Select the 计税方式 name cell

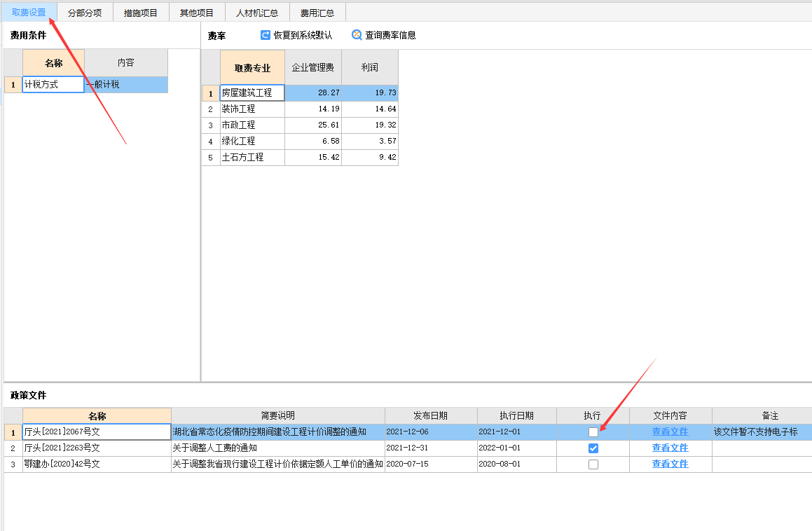pos(53,85)
